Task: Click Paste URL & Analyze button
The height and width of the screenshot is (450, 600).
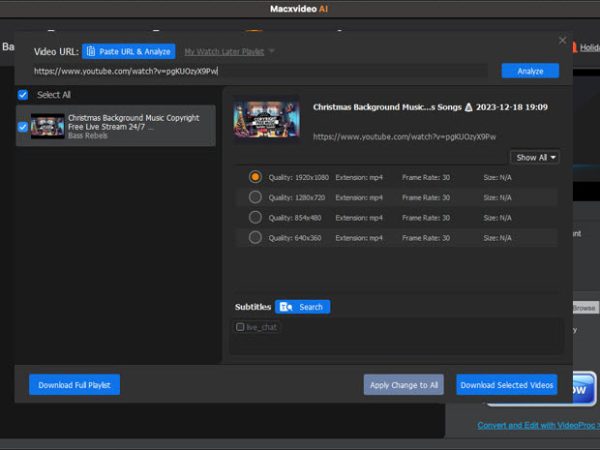Action: (x=129, y=51)
